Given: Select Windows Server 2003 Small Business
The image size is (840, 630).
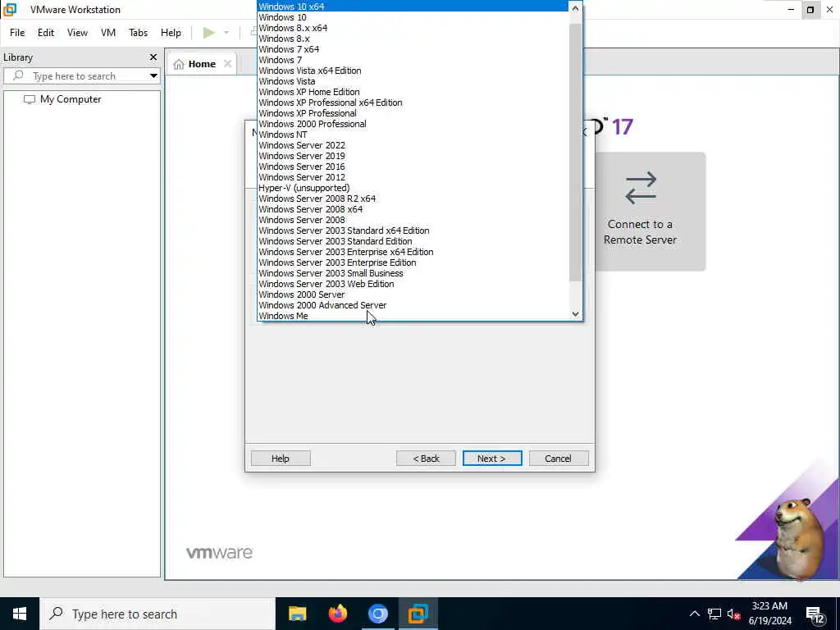Looking at the screenshot, I should pyautogui.click(x=413, y=273).
